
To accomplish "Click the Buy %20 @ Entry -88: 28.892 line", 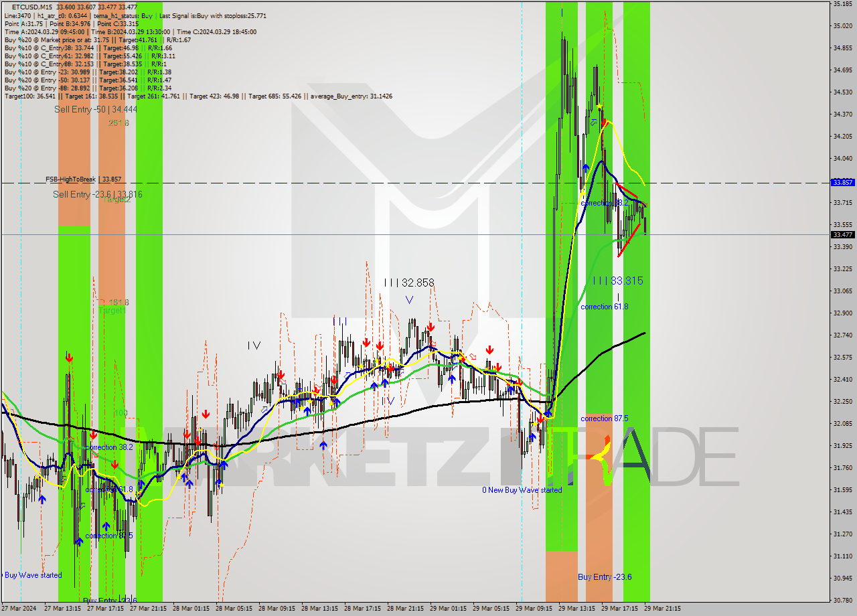I will click(88, 88).
